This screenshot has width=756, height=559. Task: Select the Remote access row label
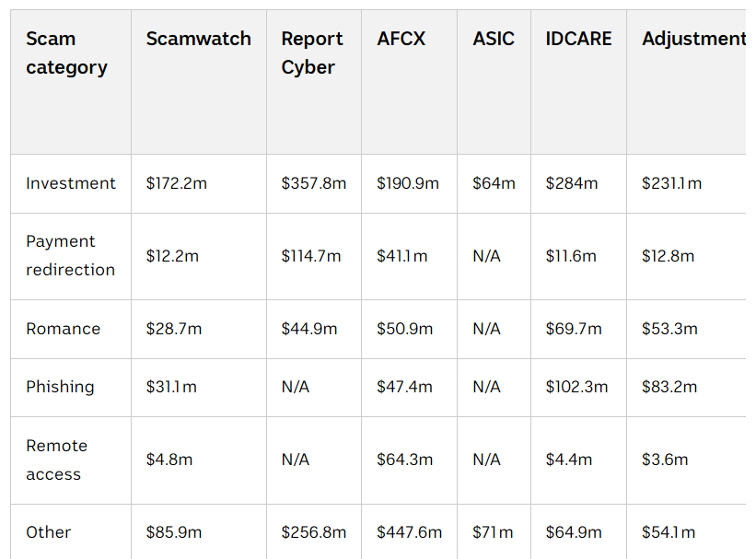(x=56, y=460)
